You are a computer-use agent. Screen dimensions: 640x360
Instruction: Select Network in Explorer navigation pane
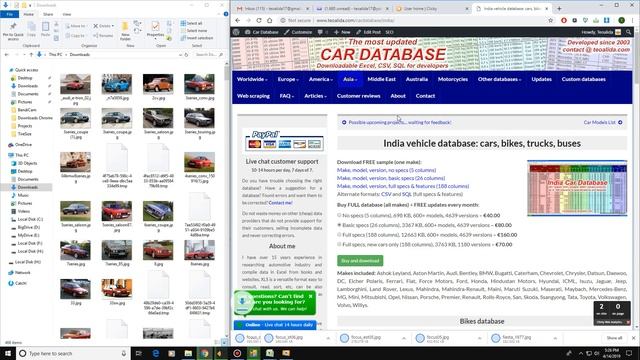tap(22, 272)
